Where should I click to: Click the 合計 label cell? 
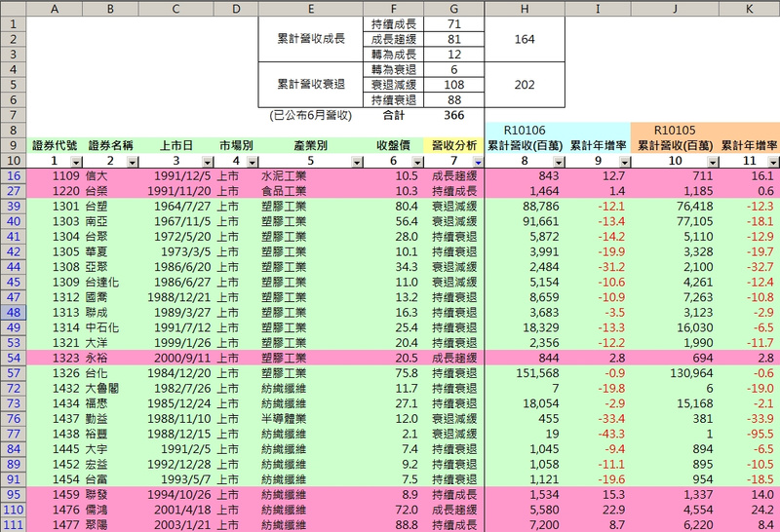click(x=394, y=115)
